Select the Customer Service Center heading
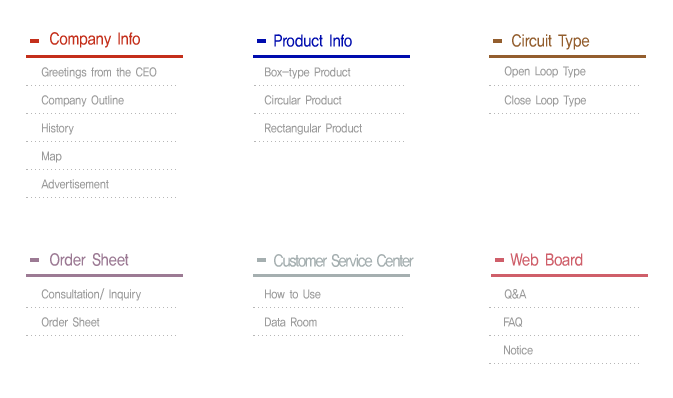673x398 pixels. pos(343,261)
